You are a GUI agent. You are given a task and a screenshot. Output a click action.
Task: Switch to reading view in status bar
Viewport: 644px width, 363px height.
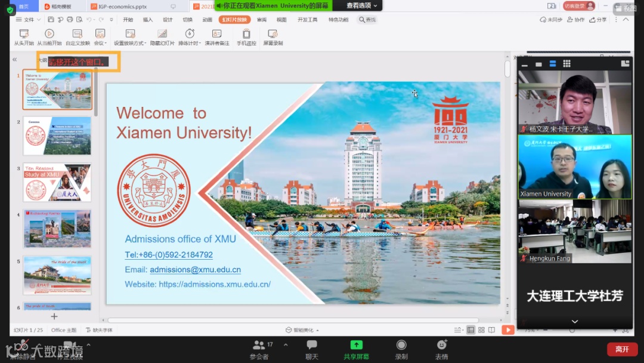(491, 330)
